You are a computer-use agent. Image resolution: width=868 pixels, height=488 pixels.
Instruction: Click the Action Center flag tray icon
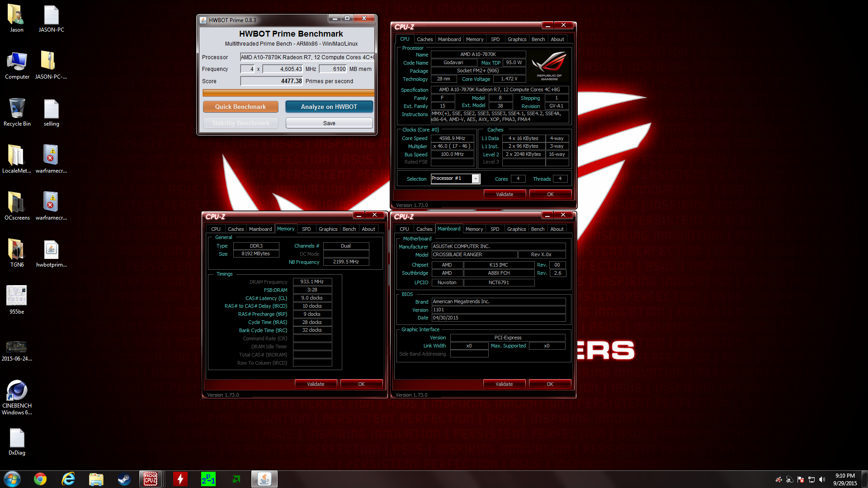(801, 479)
